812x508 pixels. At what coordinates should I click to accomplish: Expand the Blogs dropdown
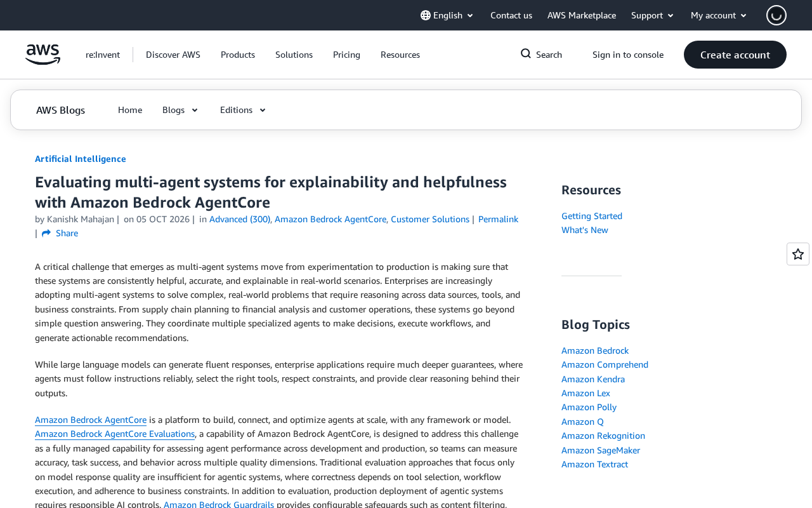click(180, 110)
